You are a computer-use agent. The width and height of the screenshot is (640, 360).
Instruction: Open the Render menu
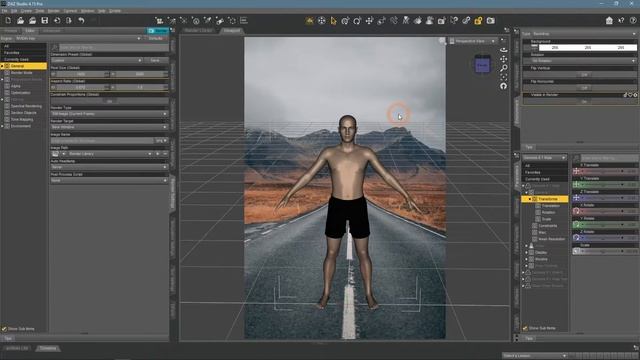(54, 11)
